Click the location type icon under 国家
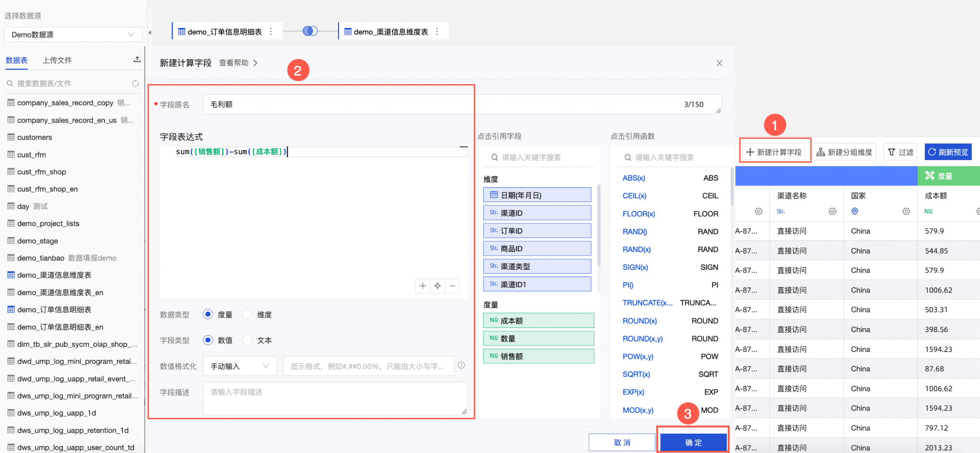 click(855, 211)
